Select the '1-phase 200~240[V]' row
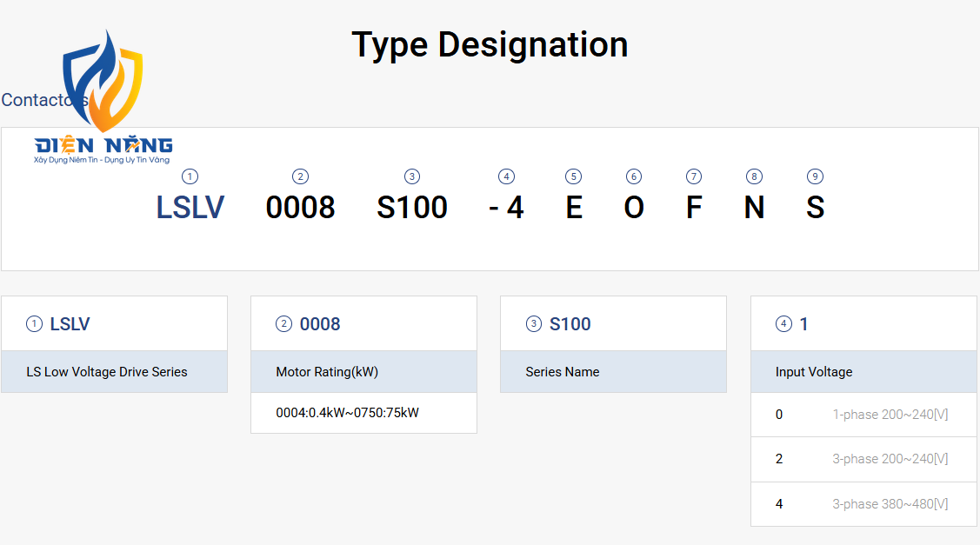This screenshot has height=545, width=980. click(863, 415)
